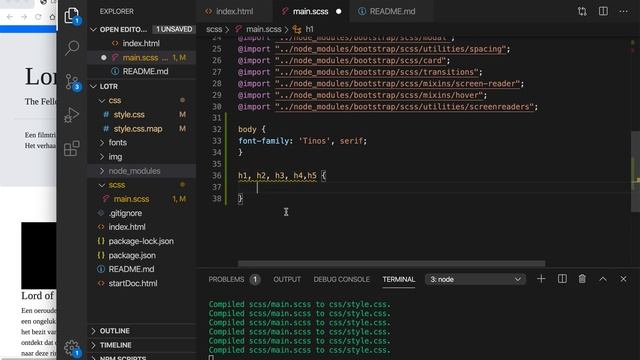The image size is (640, 360).
Task: Click the spacing import path on line 25
Action: pyautogui.click(x=390, y=49)
